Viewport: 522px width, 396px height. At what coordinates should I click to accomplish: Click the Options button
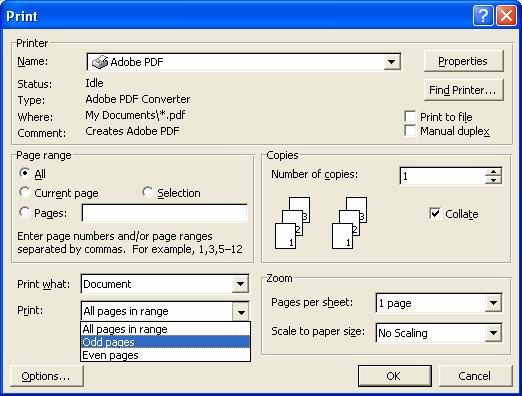pyautogui.click(x=46, y=376)
